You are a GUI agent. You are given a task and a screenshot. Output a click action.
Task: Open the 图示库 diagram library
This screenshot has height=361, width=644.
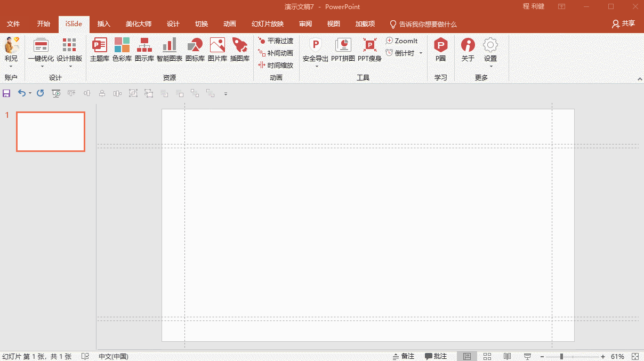click(144, 50)
